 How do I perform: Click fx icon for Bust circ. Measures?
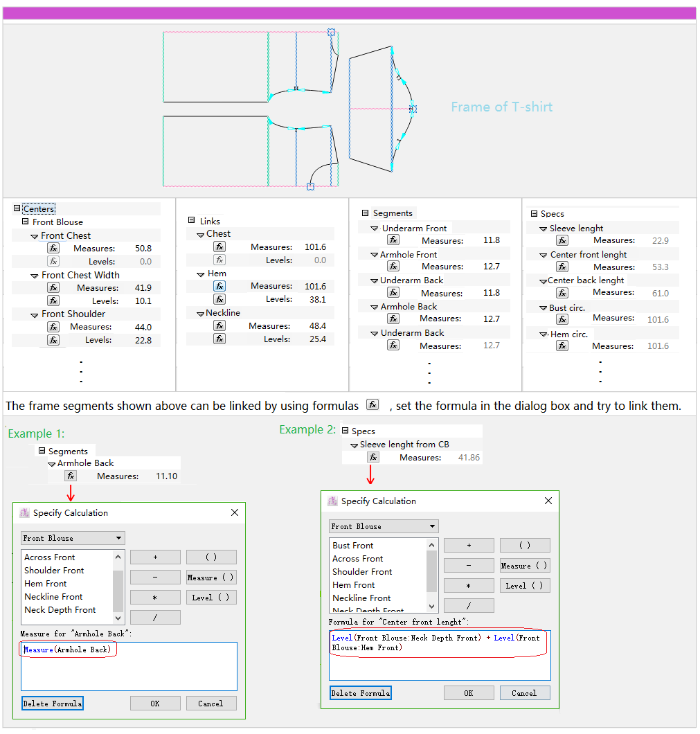pyautogui.click(x=562, y=319)
